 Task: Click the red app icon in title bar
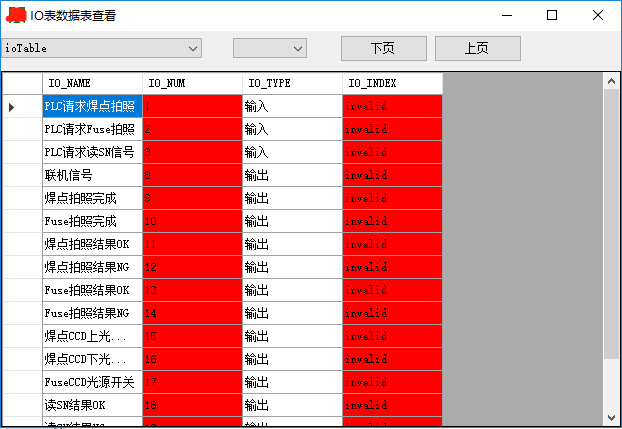click(16, 15)
